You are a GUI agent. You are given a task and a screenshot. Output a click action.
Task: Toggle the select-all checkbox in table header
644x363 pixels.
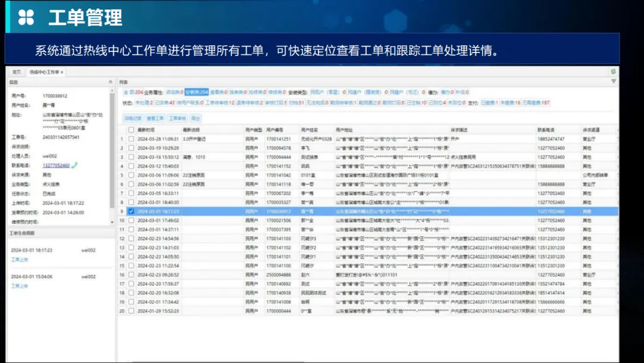click(x=131, y=130)
